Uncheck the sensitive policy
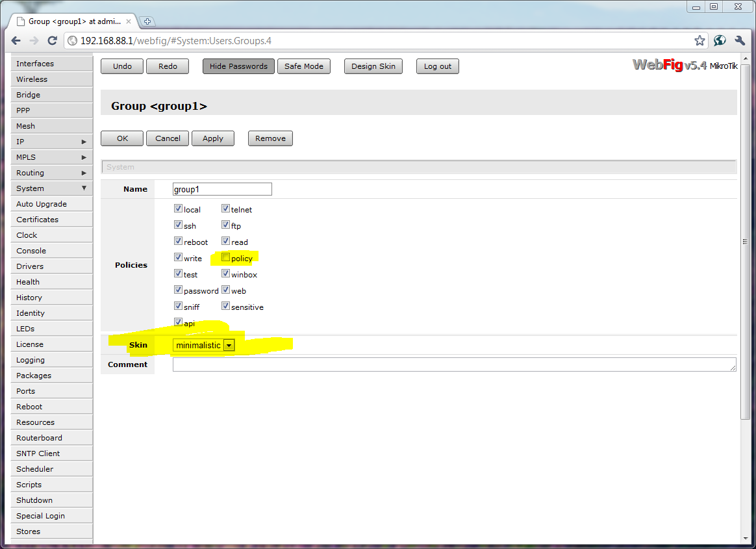Viewport: 756px width, 549px height. [x=225, y=306]
